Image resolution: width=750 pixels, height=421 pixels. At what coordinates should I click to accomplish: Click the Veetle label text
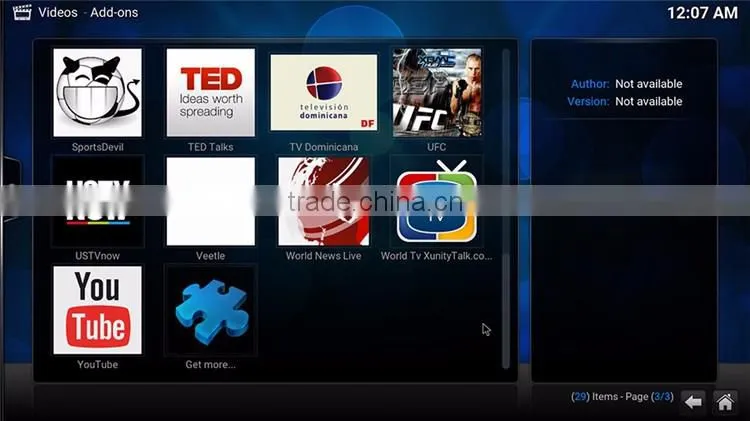click(210, 255)
